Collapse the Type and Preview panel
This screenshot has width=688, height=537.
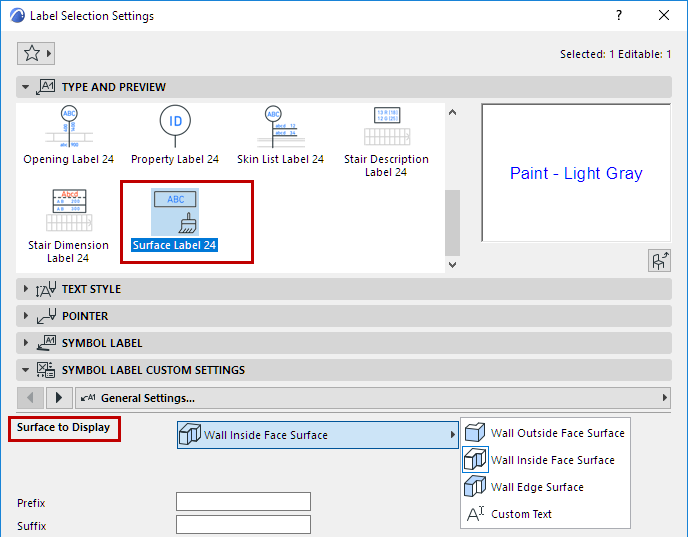[25, 87]
